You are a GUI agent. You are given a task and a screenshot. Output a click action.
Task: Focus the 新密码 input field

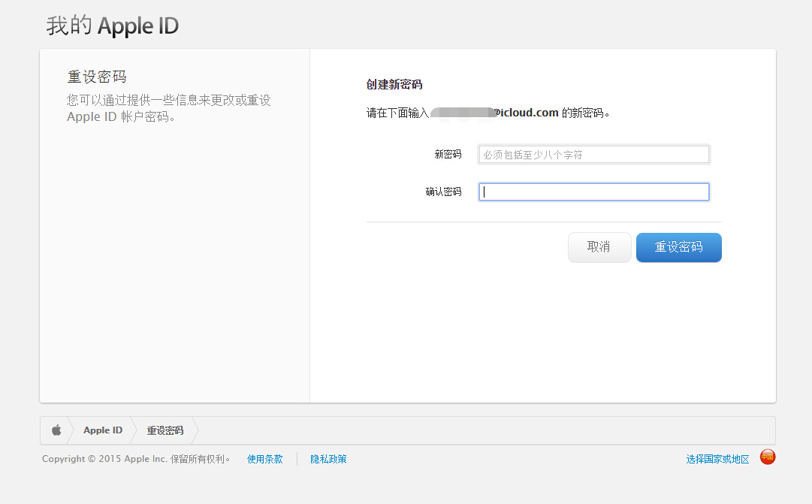594,155
